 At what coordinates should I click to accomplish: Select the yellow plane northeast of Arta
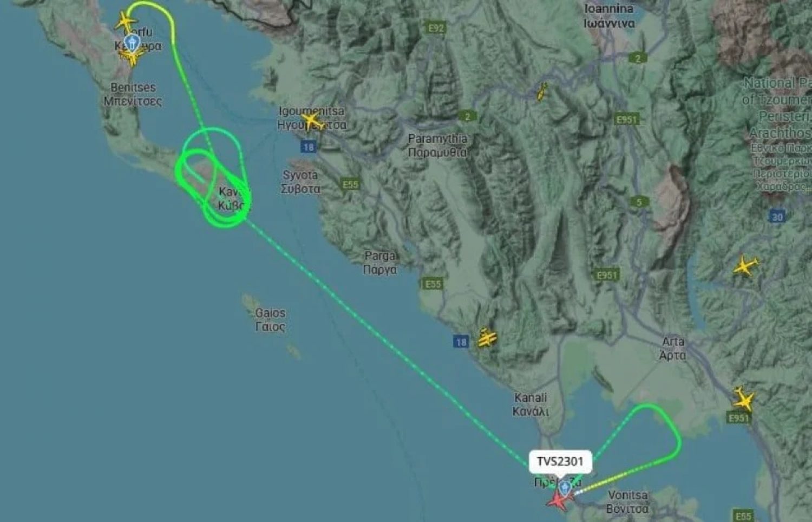tap(745, 266)
